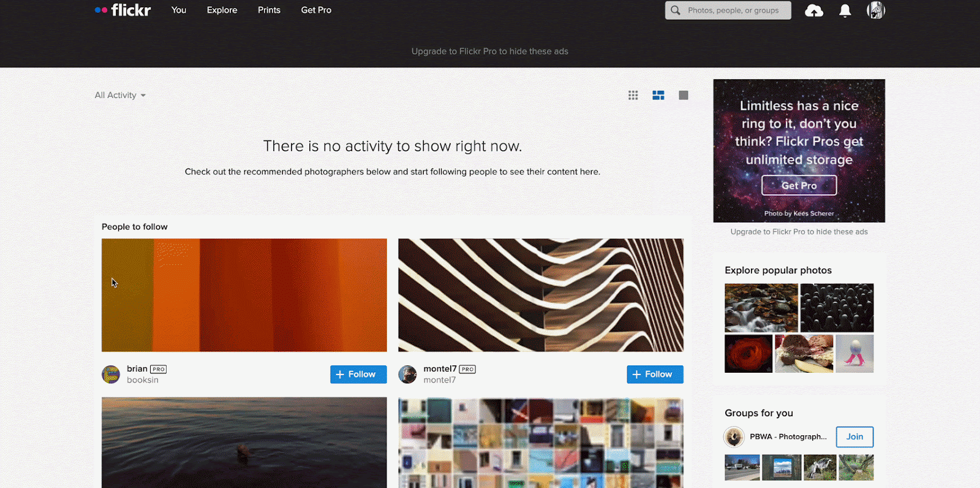Switch to medium justified view
Screen dimensions: 980x488
tap(658, 95)
